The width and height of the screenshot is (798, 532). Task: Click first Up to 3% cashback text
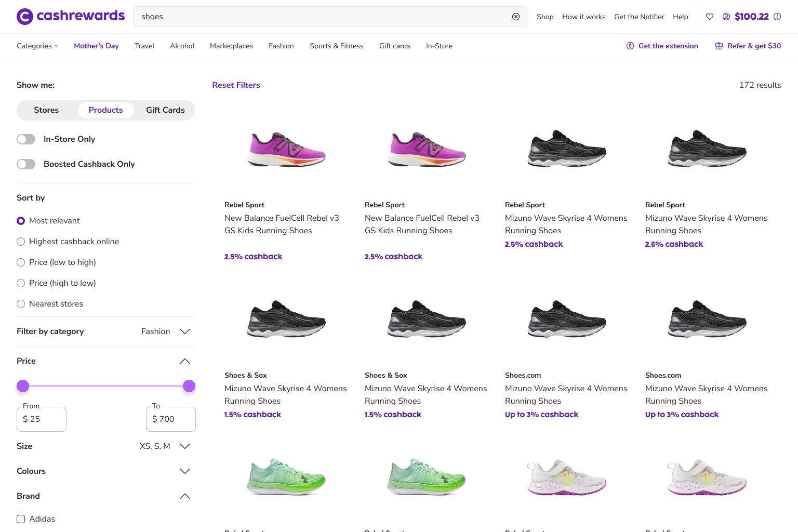pos(541,415)
